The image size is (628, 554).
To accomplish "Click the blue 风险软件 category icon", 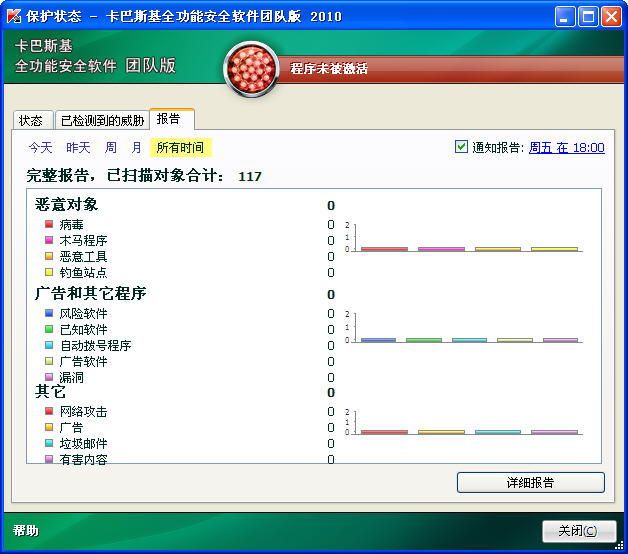I will 49,313.
